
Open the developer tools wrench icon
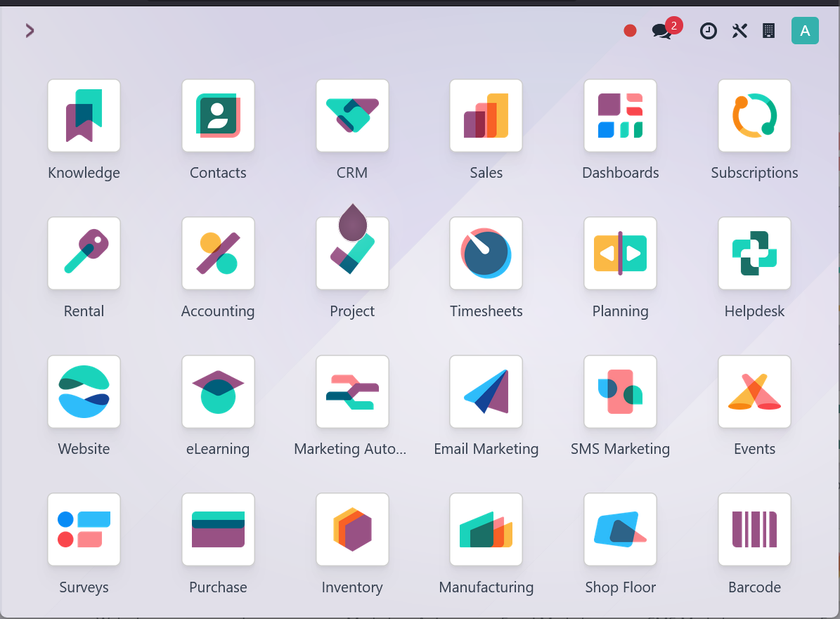739,31
